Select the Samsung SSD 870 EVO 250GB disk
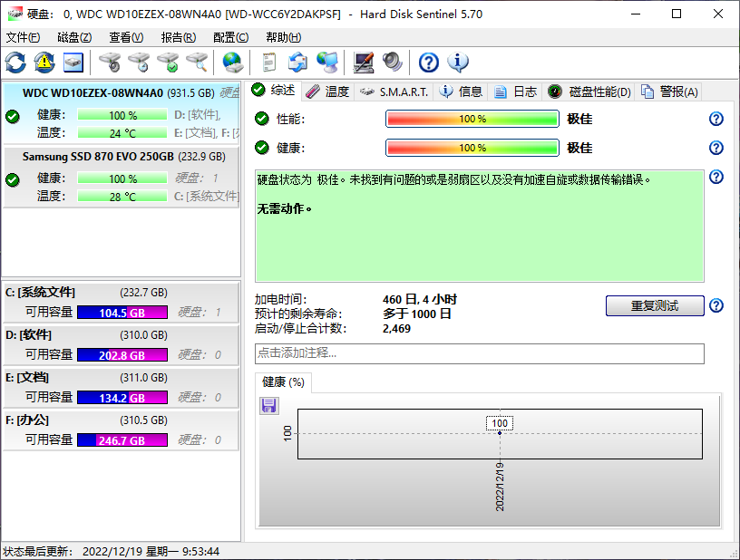740x560 pixels. tap(122, 177)
